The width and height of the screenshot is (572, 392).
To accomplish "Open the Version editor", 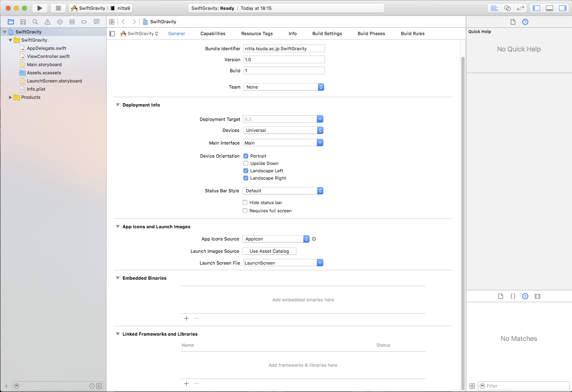I will (x=520, y=8).
